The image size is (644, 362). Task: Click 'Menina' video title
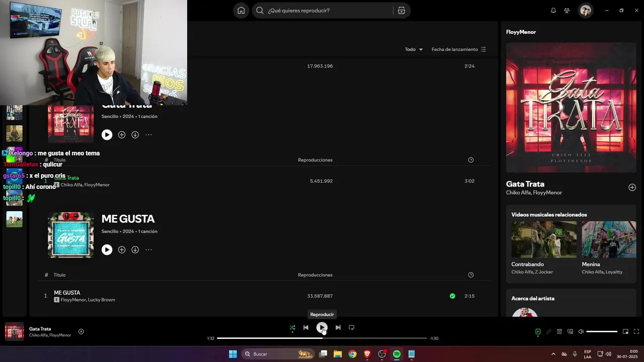click(591, 264)
